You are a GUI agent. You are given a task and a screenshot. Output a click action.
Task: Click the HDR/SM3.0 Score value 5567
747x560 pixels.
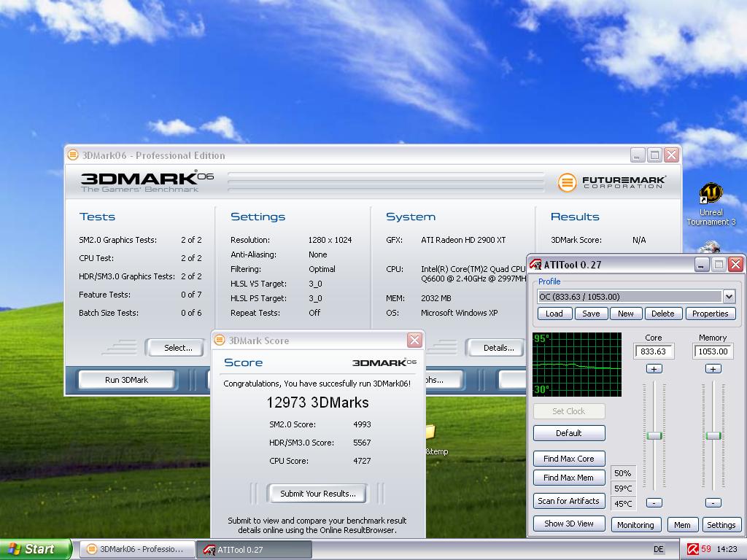(362, 443)
